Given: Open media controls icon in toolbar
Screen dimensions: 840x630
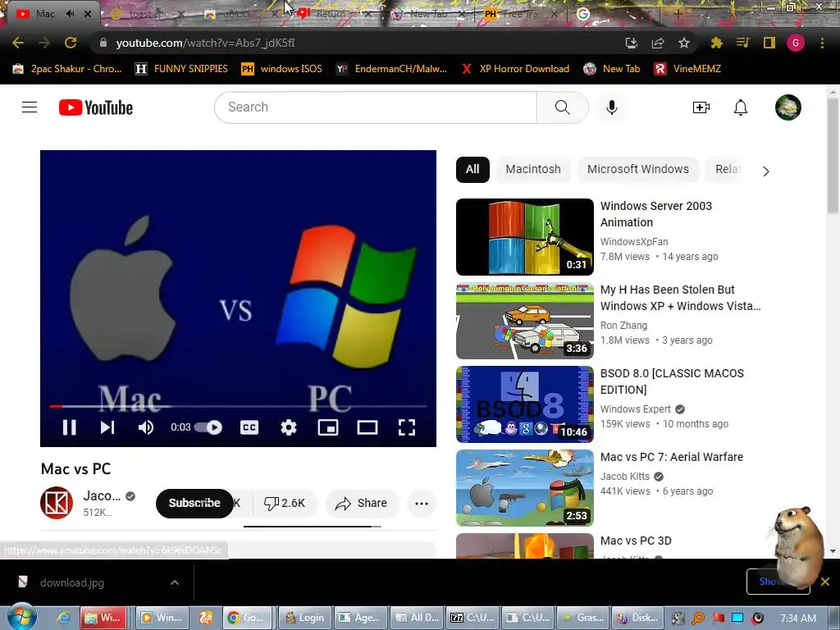Looking at the screenshot, I should click(742, 43).
